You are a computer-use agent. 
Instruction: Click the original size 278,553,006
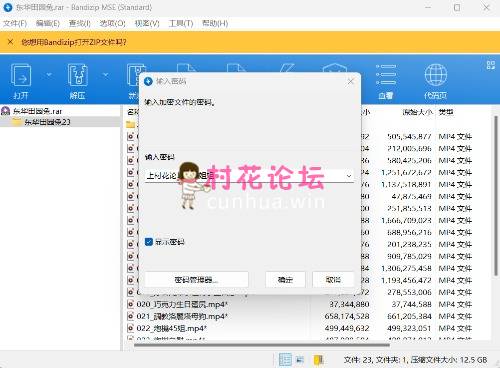click(x=409, y=292)
